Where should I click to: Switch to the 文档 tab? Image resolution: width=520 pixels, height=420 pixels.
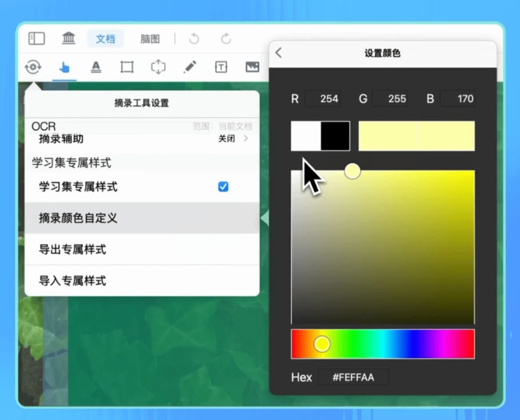click(105, 39)
